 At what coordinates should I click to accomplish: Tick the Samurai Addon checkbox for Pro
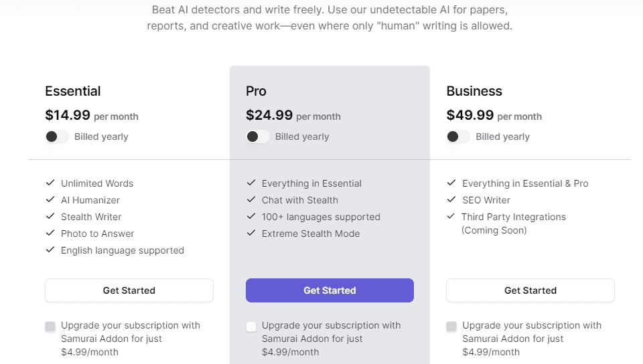pyautogui.click(x=251, y=327)
